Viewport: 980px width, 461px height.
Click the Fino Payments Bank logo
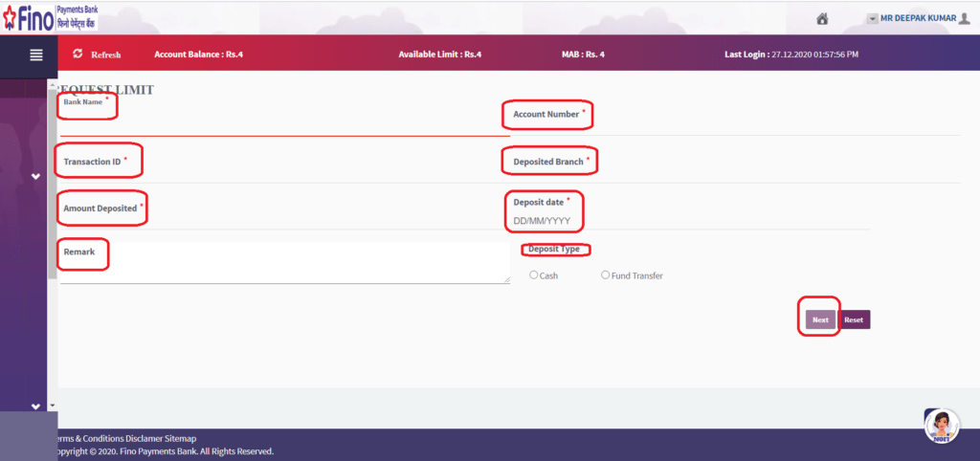click(x=50, y=18)
